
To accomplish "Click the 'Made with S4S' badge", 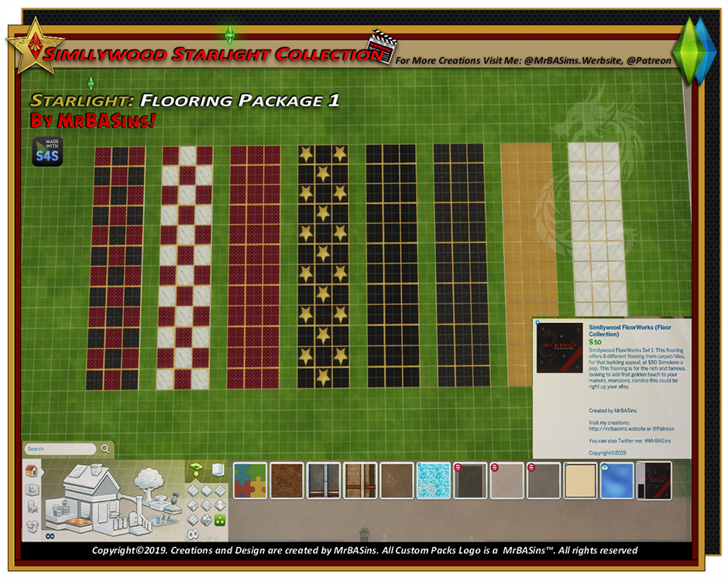I will click(x=47, y=151).
